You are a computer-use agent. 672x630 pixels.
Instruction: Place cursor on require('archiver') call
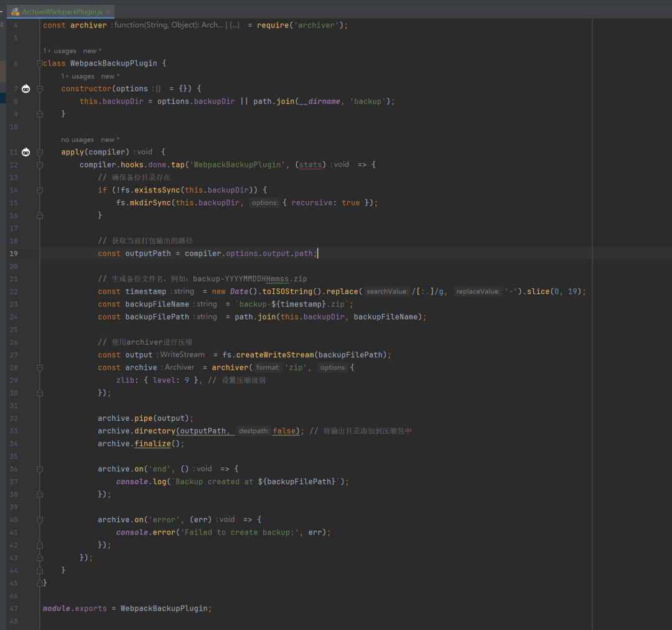[302, 26]
